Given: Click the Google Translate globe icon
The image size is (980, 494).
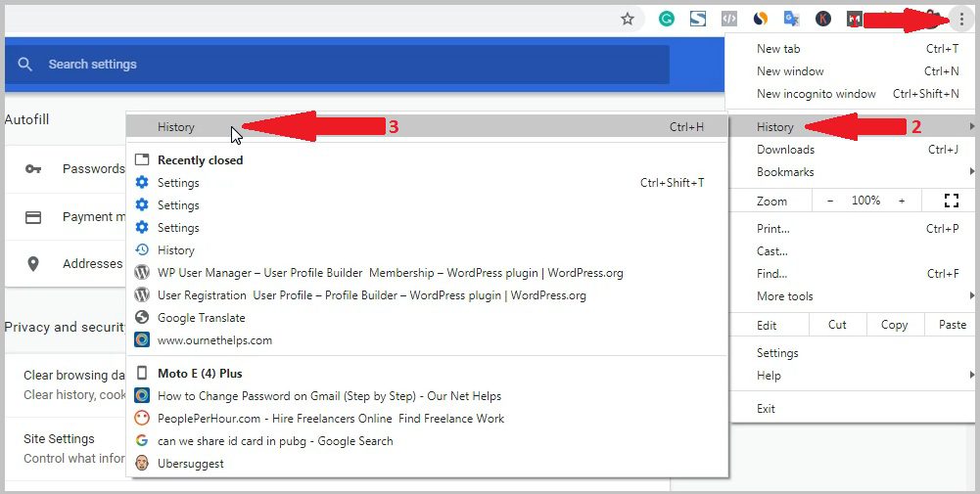Looking at the screenshot, I should [x=143, y=317].
